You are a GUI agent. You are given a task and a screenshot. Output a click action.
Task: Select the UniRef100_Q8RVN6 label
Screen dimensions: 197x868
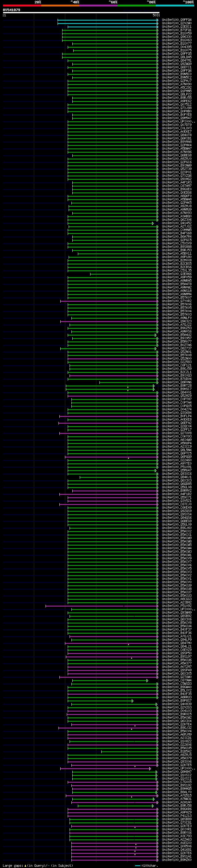coord(176,382)
